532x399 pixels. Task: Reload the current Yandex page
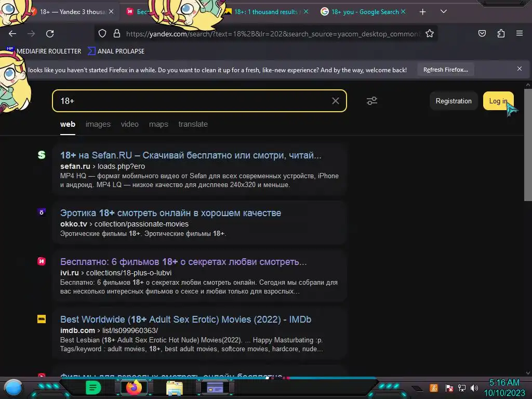point(50,34)
